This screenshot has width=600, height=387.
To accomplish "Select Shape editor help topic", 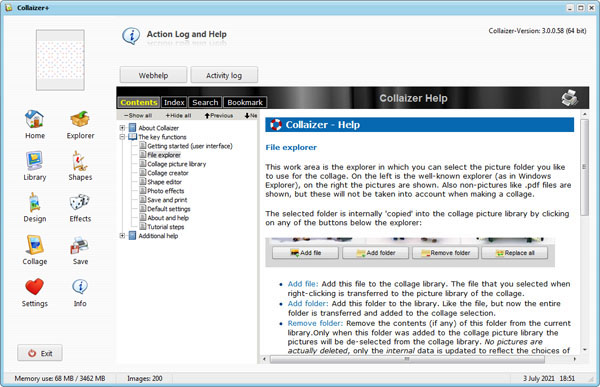I will coord(165,181).
